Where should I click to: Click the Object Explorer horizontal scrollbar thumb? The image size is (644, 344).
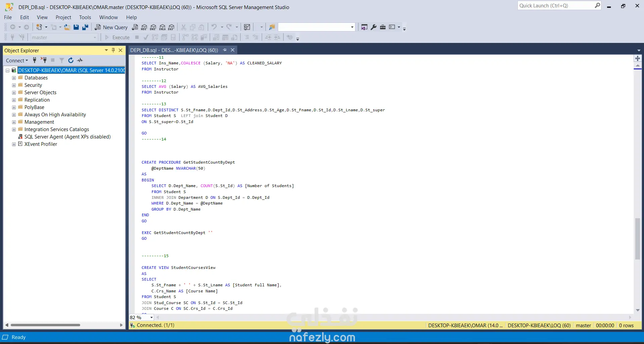[45, 325]
